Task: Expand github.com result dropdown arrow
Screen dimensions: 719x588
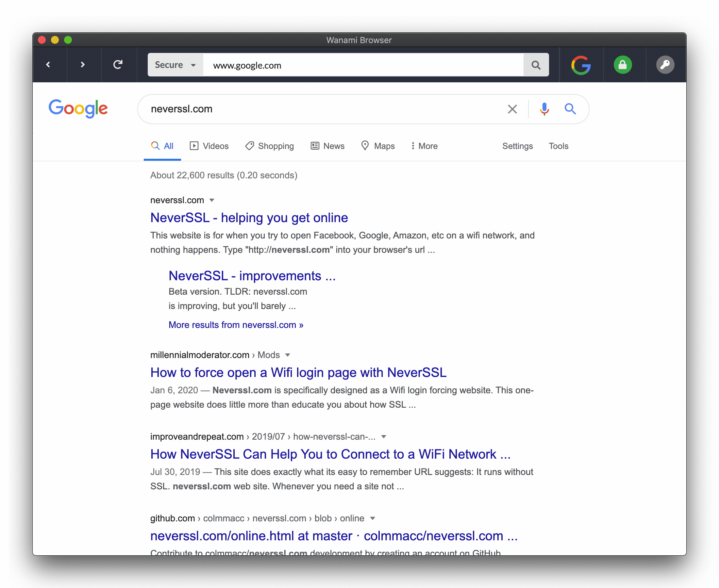Action: pos(372,518)
